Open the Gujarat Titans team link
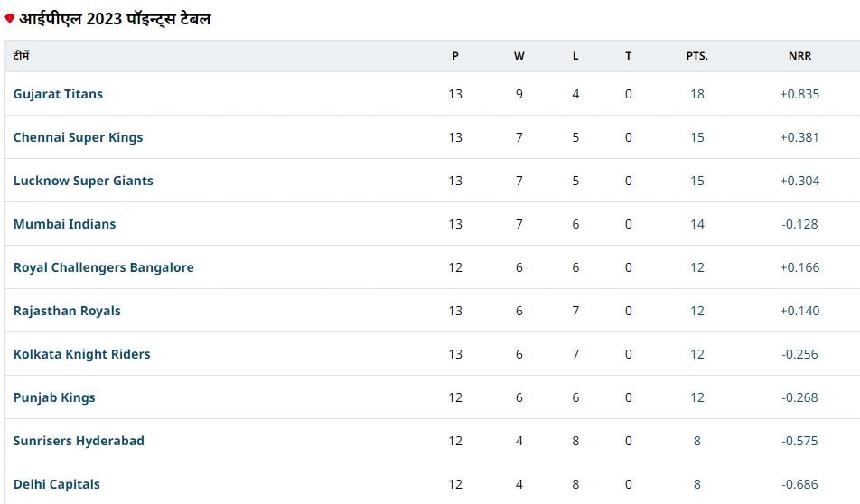The height and width of the screenshot is (504, 860). [58, 94]
